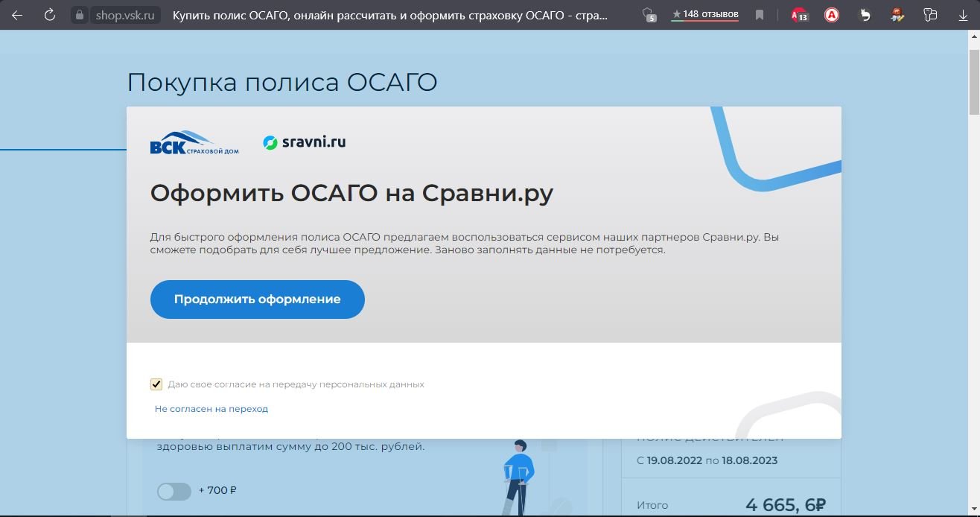Click the browser back arrow
980x517 pixels.
[x=17, y=15]
